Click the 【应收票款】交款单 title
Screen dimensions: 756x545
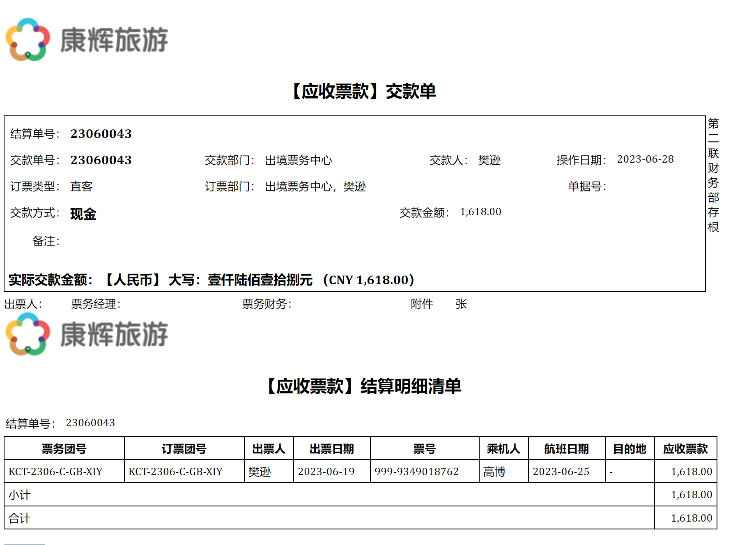(x=363, y=91)
